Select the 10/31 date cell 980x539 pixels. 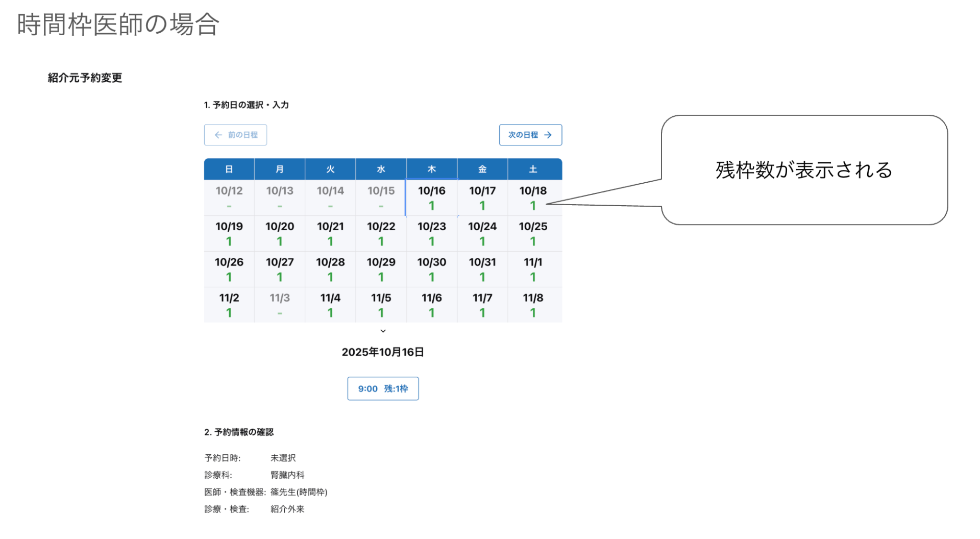(x=482, y=269)
